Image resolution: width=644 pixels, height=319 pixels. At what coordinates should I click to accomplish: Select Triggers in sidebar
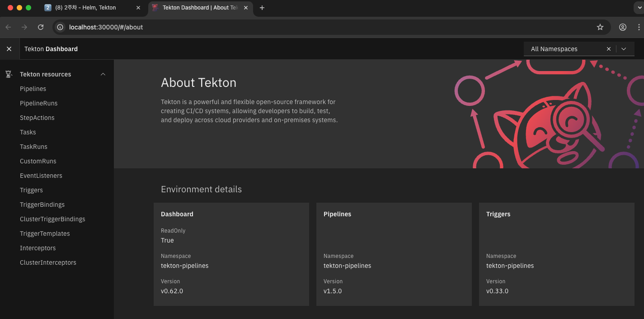tap(31, 190)
